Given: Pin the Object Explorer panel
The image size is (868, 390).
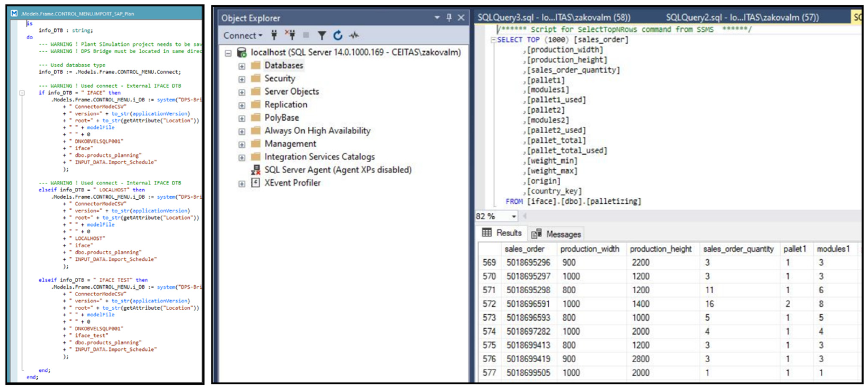Looking at the screenshot, I should tap(449, 17).
